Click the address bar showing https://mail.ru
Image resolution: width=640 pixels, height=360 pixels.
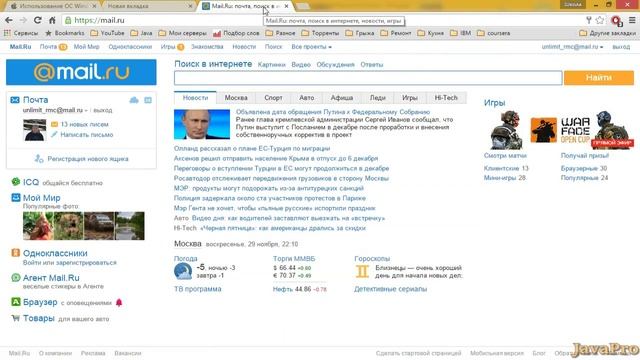[x=322, y=20]
